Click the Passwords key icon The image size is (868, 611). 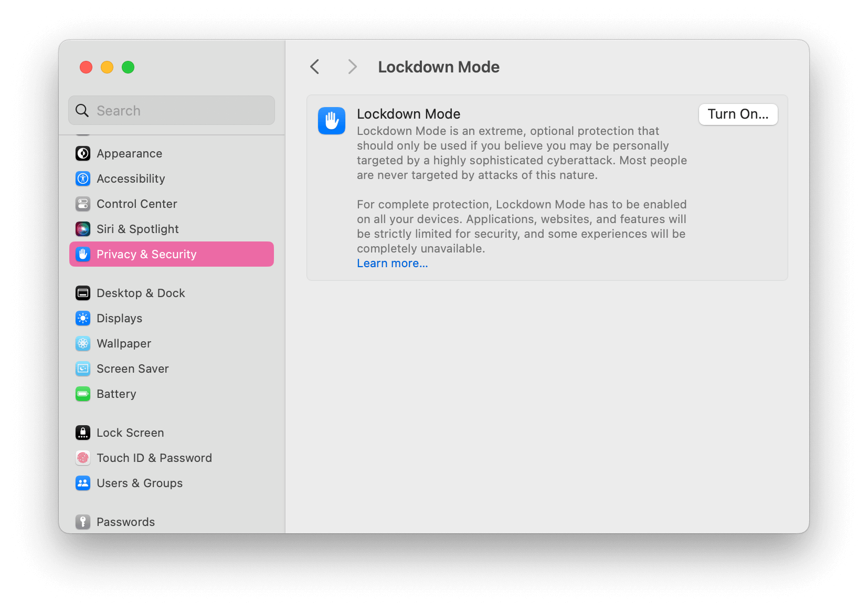click(x=83, y=522)
